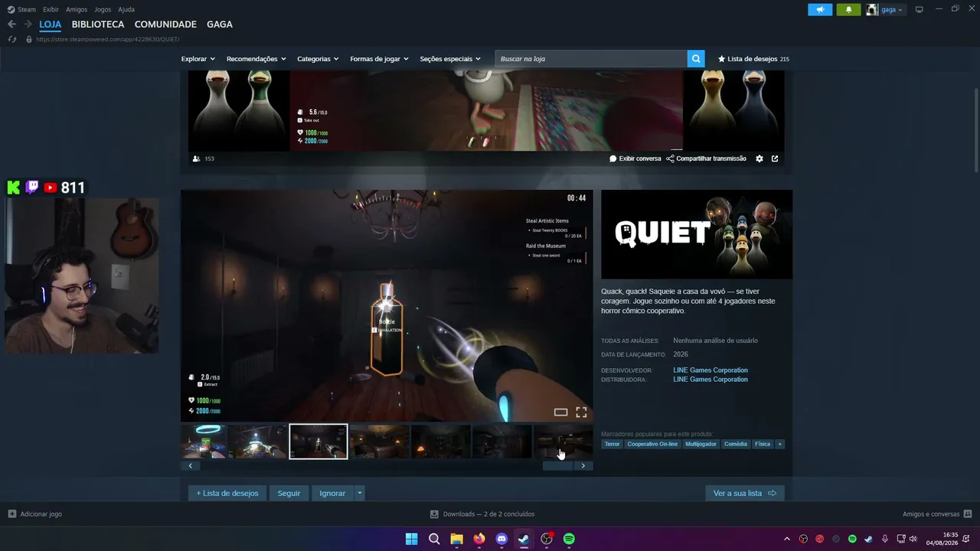Open the green notifications bell
The image size is (980, 551).
848,10
